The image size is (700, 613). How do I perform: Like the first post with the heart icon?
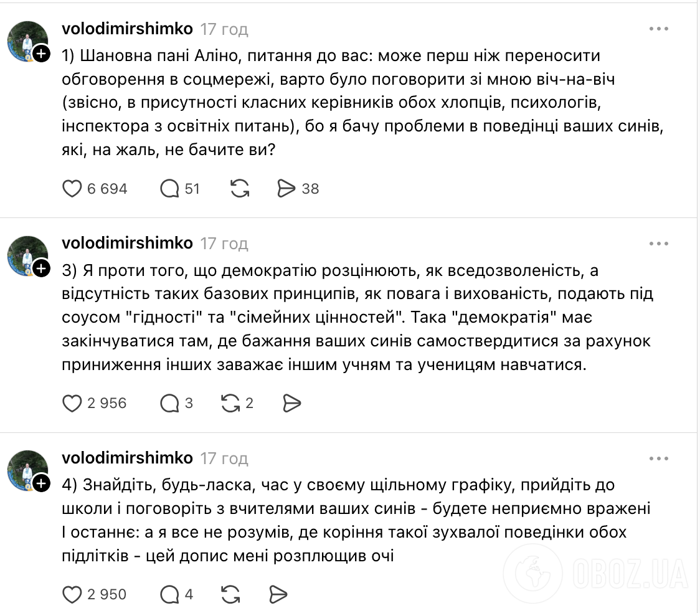coord(73,188)
